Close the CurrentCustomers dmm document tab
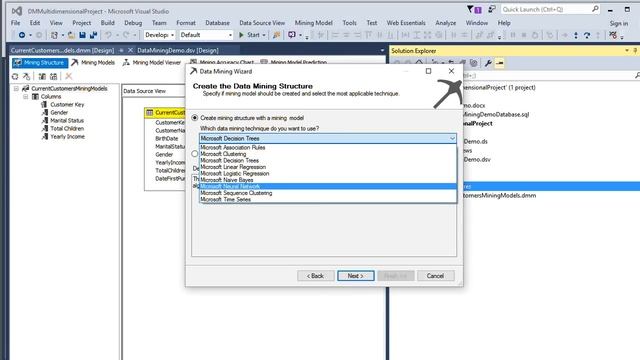Viewport: 640px width, 360px height. [130, 50]
